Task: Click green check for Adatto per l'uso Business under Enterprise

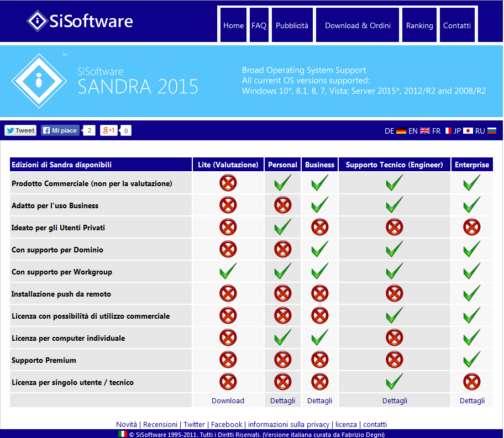Action: coord(472,204)
